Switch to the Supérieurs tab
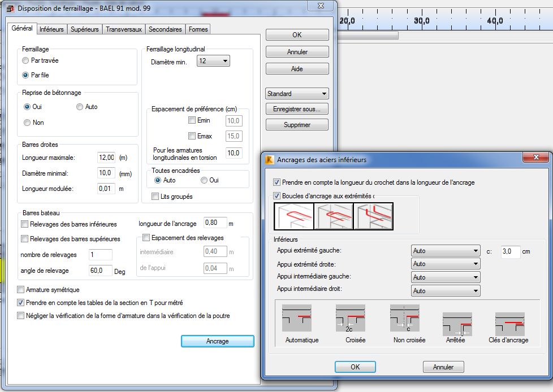553x392 pixels. [x=85, y=29]
